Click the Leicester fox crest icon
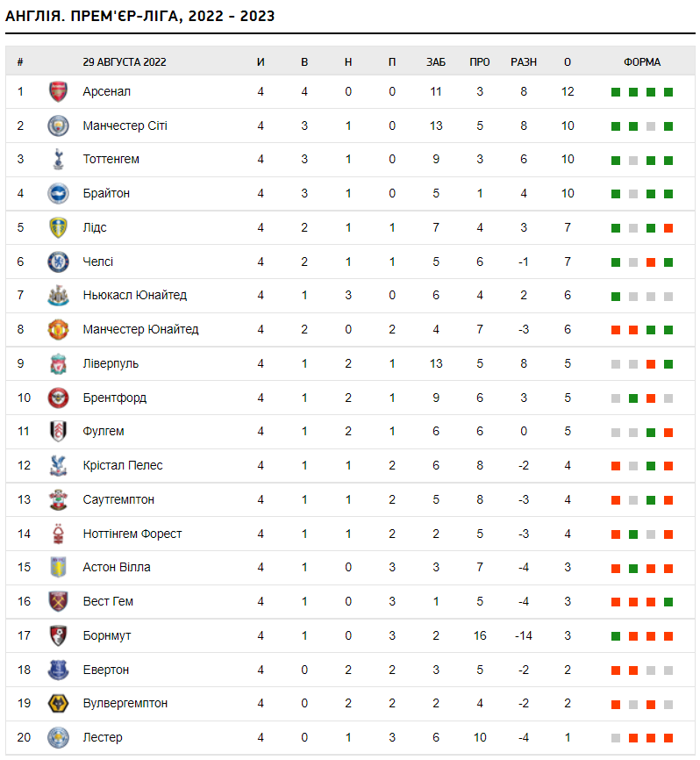The width and height of the screenshot is (700, 760). [58, 737]
